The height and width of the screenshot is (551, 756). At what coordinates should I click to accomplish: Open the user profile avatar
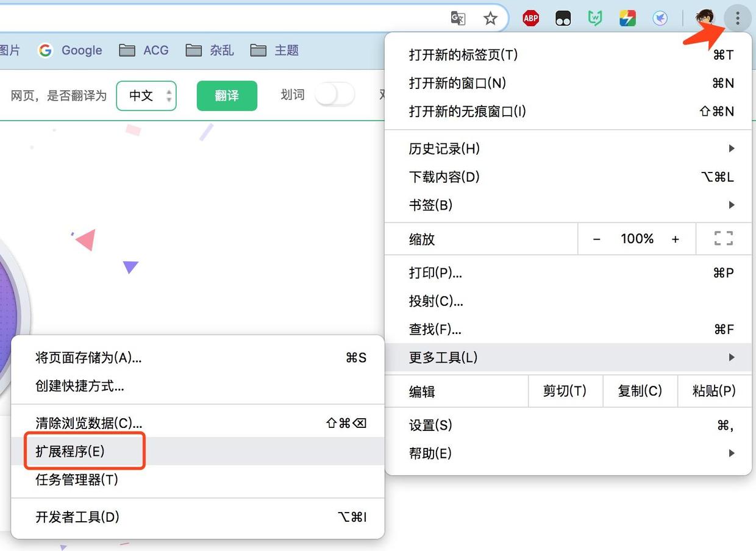705,19
